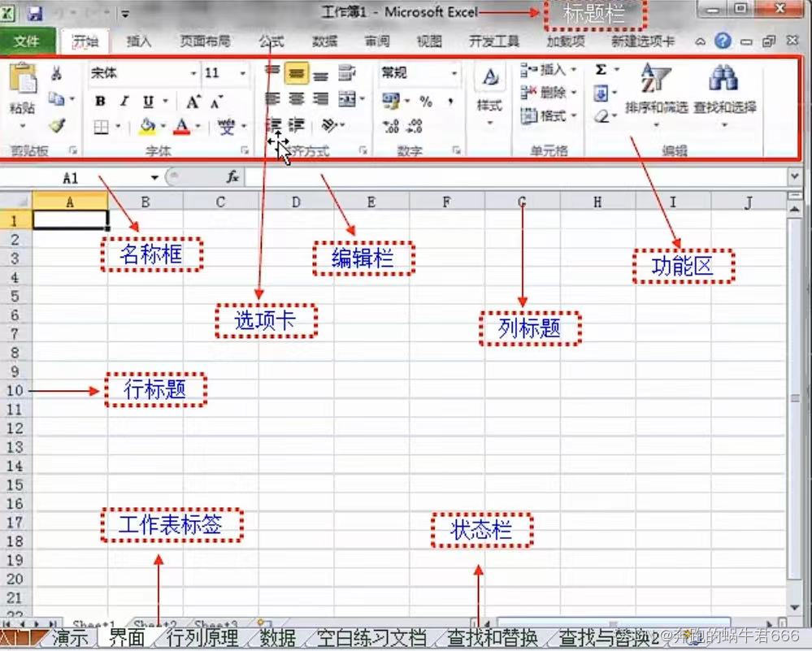Screen dimensions: 812x651
Task: Align text left in the cell
Action: point(272,98)
